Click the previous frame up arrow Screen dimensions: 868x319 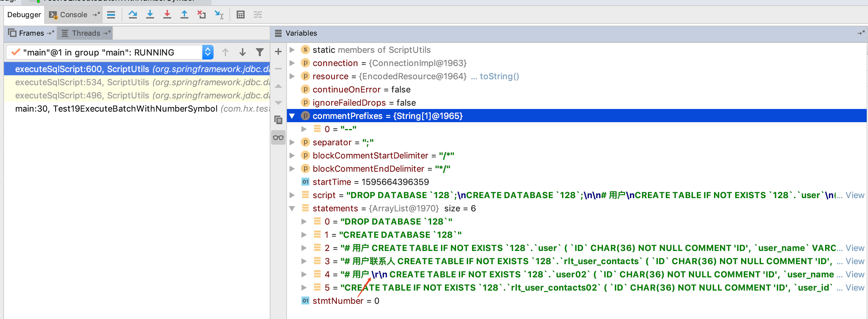tap(225, 52)
